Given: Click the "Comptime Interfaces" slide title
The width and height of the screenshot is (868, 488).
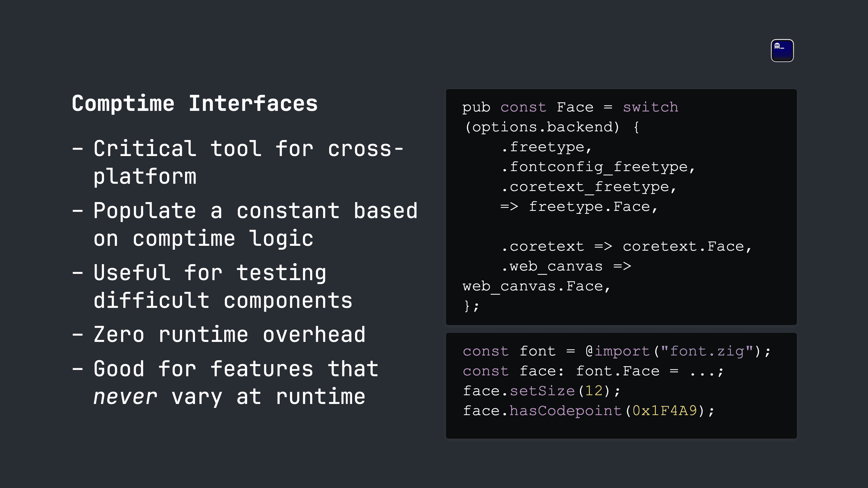Looking at the screenshot, I should pos(195,103).
